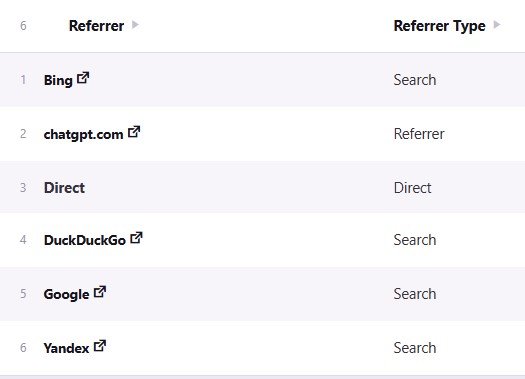Click the chatgpt.com referrer name

pyautogui.click(x=84, y=134)
